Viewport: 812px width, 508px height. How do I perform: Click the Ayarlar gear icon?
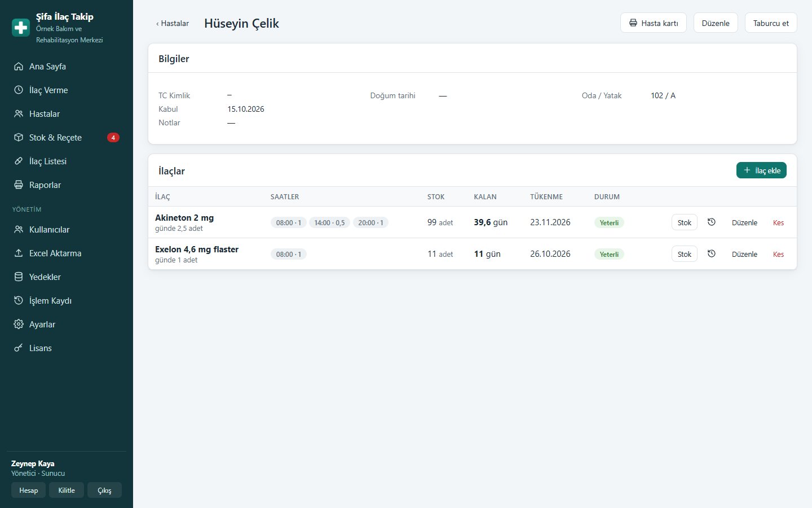click(19, 325)
